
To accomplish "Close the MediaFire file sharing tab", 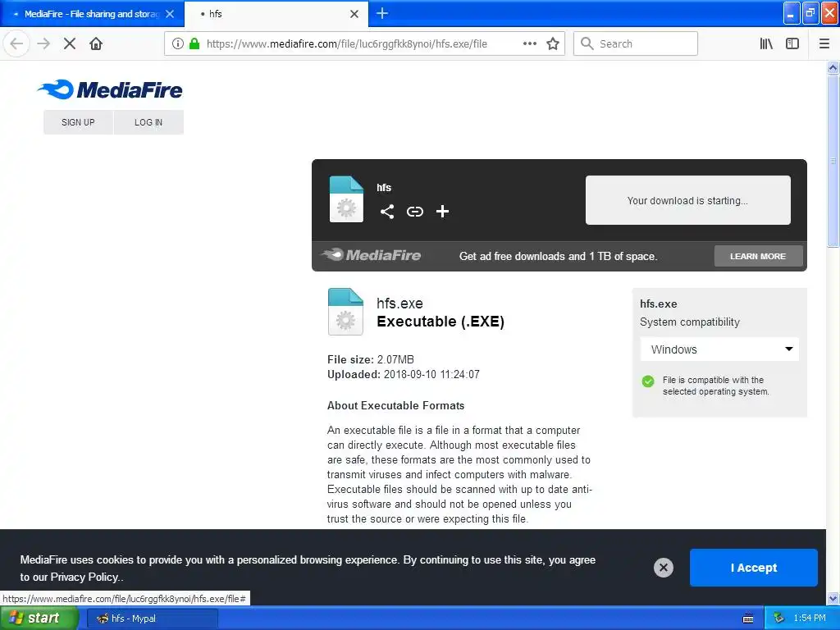I will (x=170, y=14).
